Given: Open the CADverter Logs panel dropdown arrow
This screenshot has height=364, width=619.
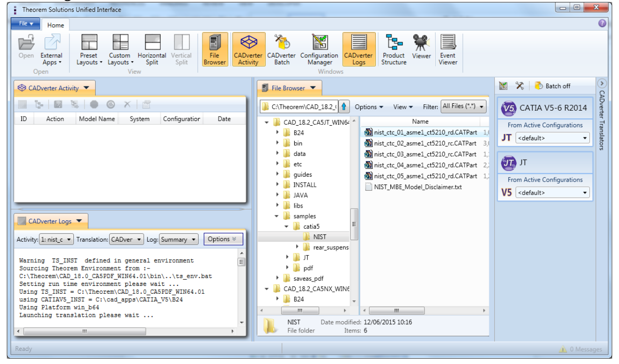Looking at the screenshot, I should (x=79, y=221).
